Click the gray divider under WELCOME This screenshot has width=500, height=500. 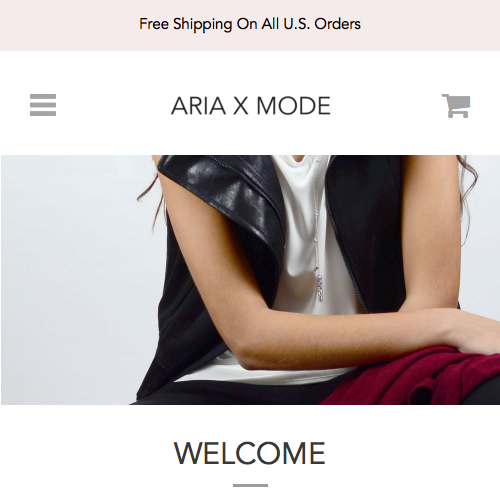250,485
